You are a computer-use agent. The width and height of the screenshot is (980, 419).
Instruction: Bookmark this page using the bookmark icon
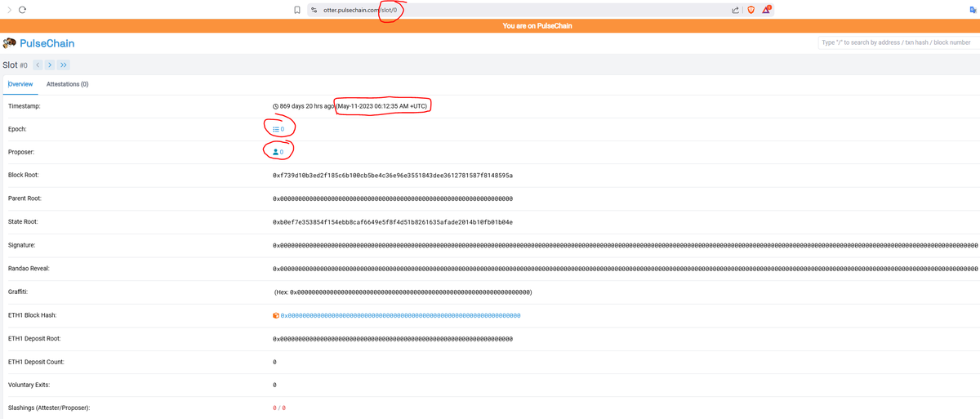297,10
